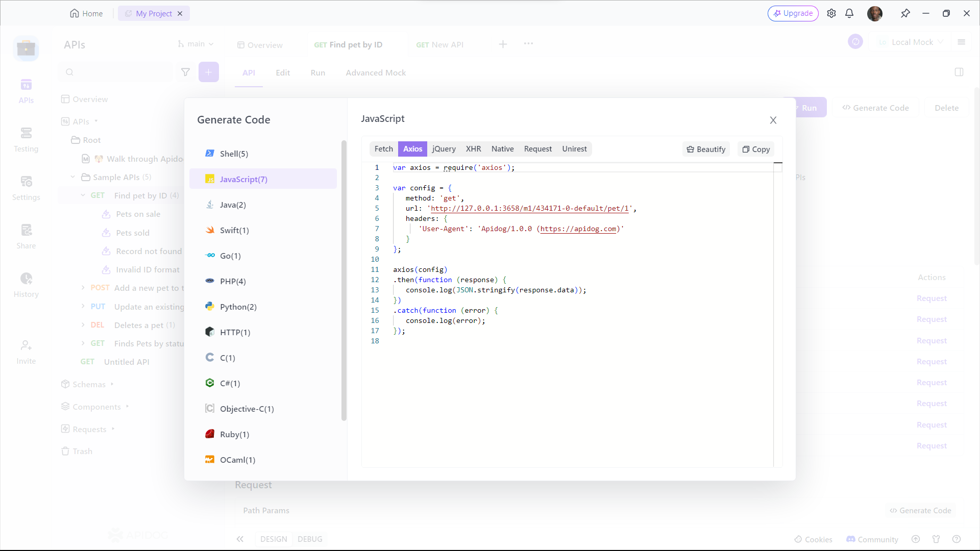
Task: Close the My Project tab
Action: [180, 14]
